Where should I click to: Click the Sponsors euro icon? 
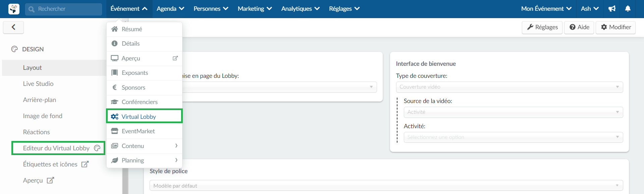tap(114, 87)
